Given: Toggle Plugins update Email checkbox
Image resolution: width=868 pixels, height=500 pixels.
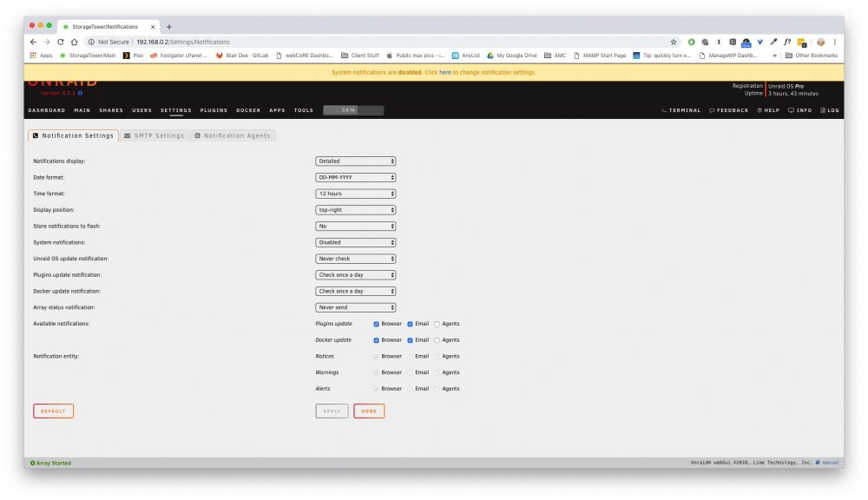Looking at the screenshot, I should (x=410, y=324).
